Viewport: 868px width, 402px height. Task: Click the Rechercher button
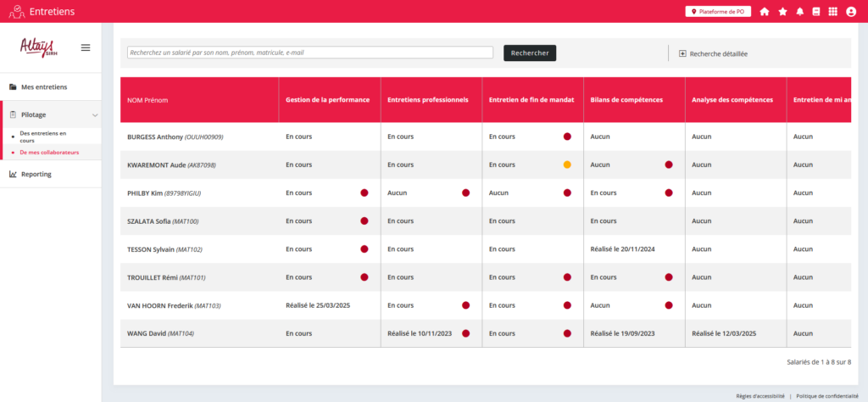(x=529, y=53)
